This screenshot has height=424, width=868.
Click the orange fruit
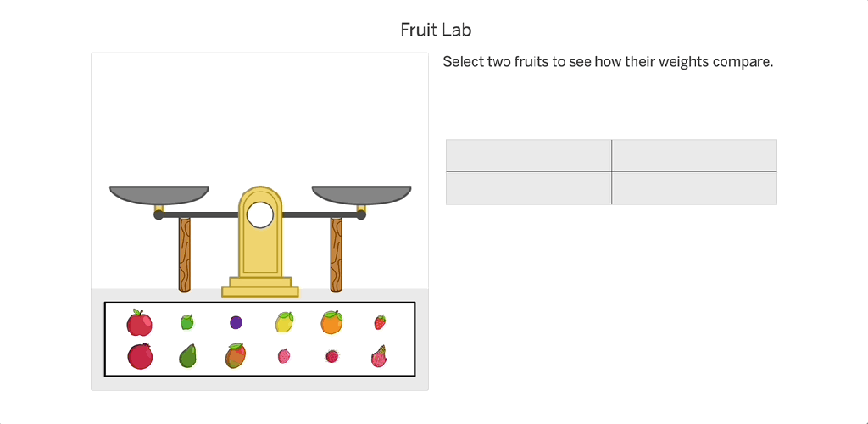tap(331, 322)
